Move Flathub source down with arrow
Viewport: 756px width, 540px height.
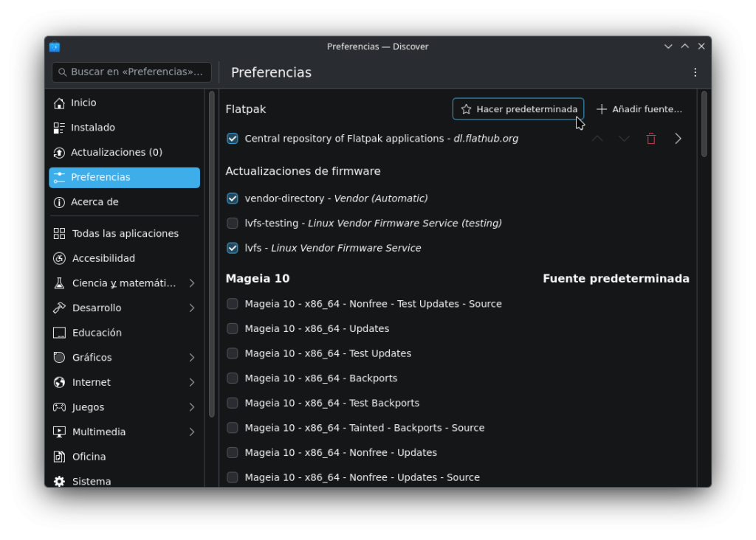point(624,139)
